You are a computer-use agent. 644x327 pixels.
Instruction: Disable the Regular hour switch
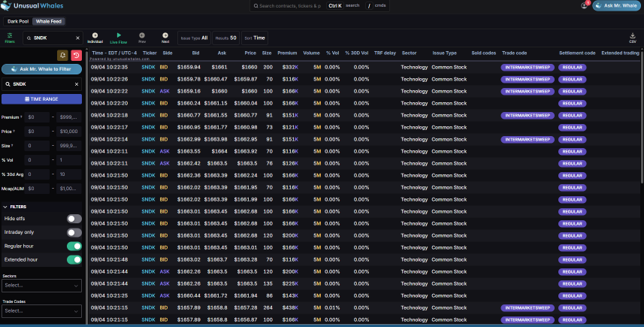74,246
